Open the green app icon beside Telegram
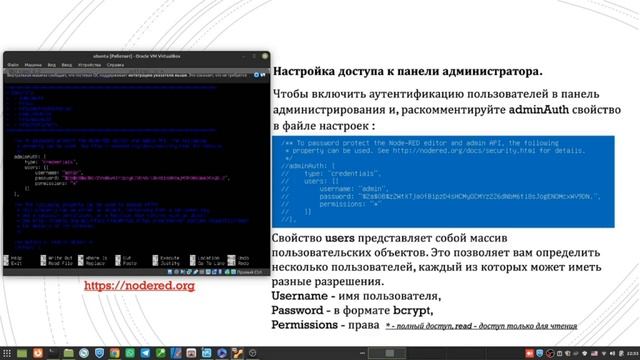Screen dimensions: 640x360 click(x=160, y=353)
